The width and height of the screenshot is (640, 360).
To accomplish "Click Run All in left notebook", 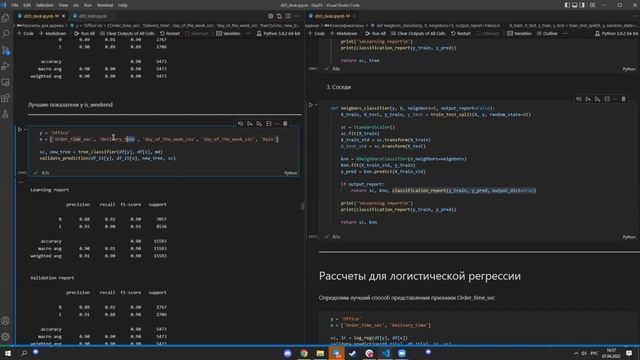I will point(84,33).
